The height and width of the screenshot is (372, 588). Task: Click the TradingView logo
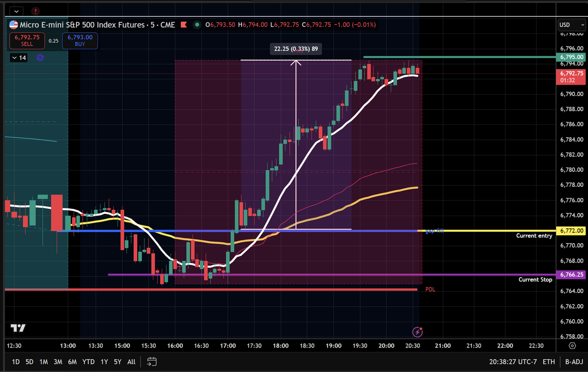coord(18,328)
